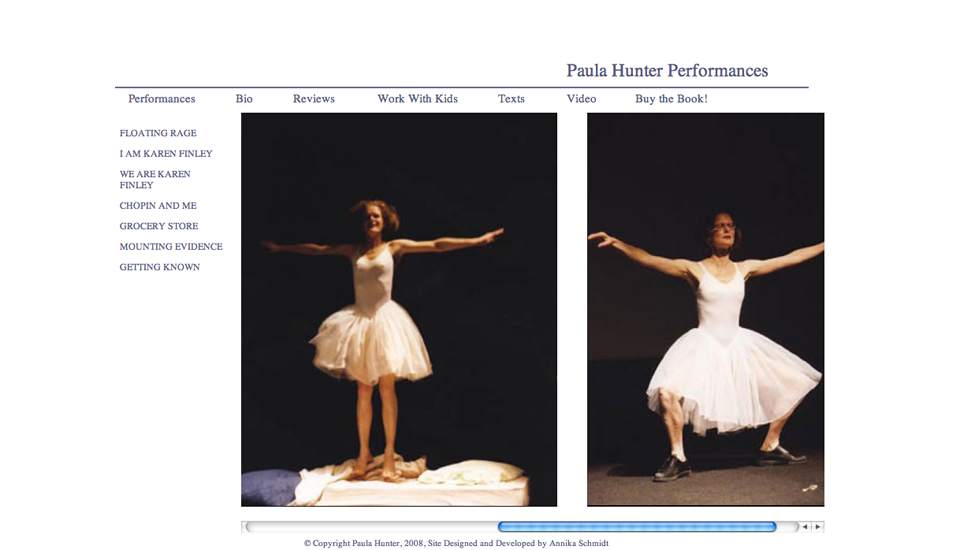The image size is (975, 550).
Task: Select Work With Kids in navigation
Action: (417, 99)
